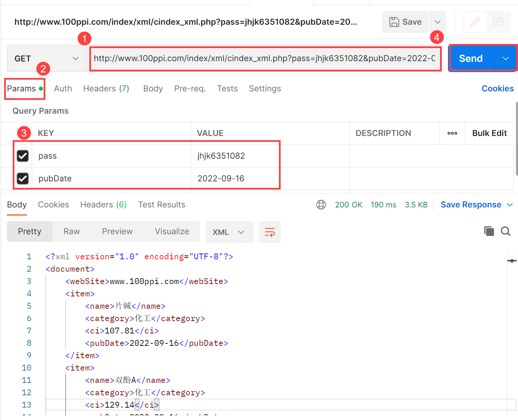Open the Cookies link

(497, 89)
